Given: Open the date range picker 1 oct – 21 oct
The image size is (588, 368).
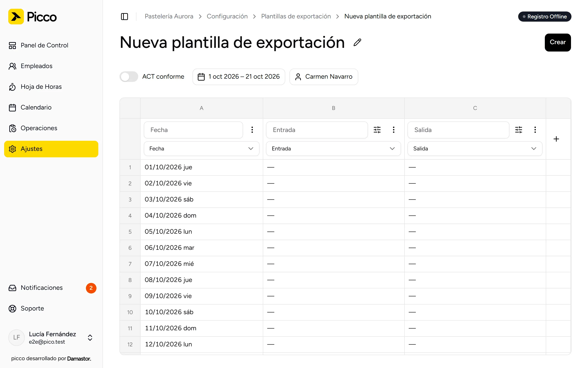Looking at the screenshot, I should 239,77.
